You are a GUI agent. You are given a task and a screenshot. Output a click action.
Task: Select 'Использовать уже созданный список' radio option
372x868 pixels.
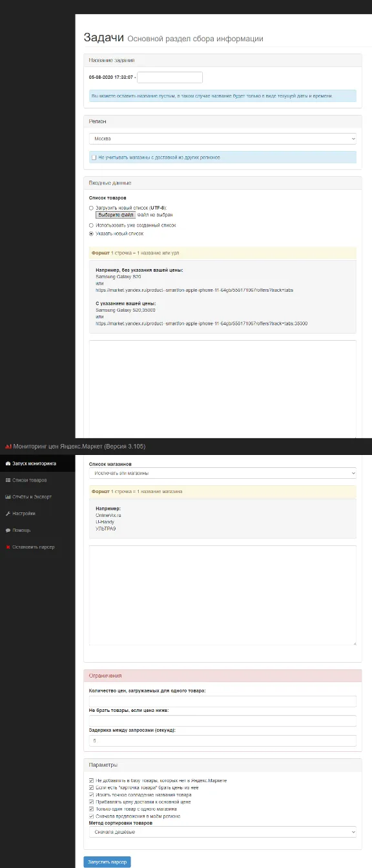92,225
